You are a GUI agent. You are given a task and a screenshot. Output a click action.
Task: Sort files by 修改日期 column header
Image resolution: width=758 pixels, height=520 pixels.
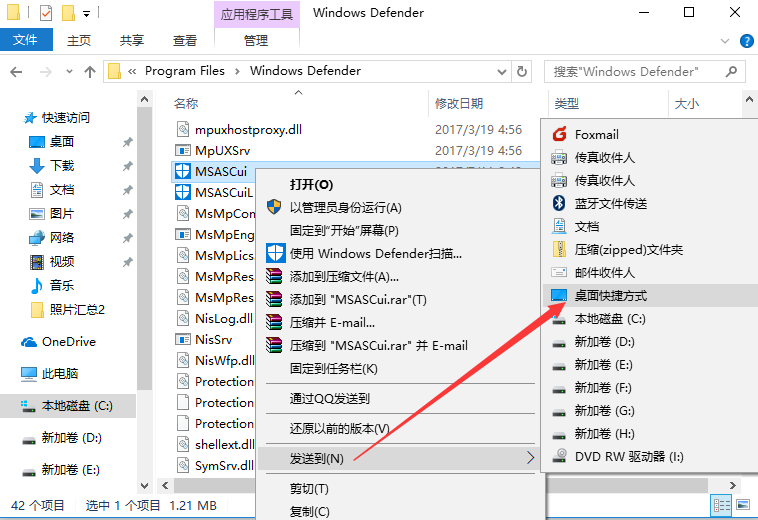459,104
